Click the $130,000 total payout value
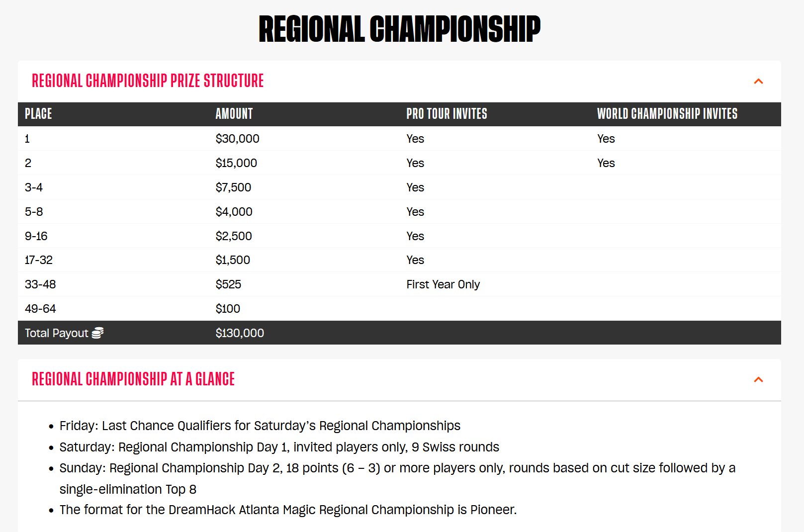 [240, 333]
